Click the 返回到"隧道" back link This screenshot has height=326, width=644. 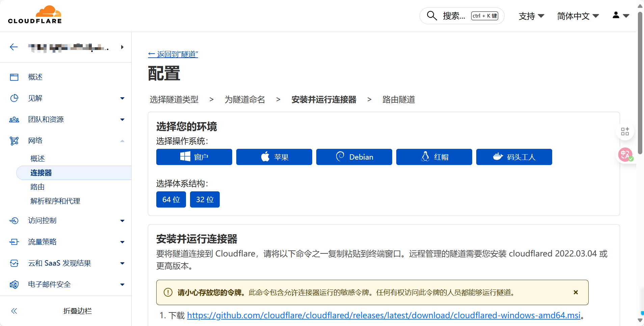pos(173,54)
